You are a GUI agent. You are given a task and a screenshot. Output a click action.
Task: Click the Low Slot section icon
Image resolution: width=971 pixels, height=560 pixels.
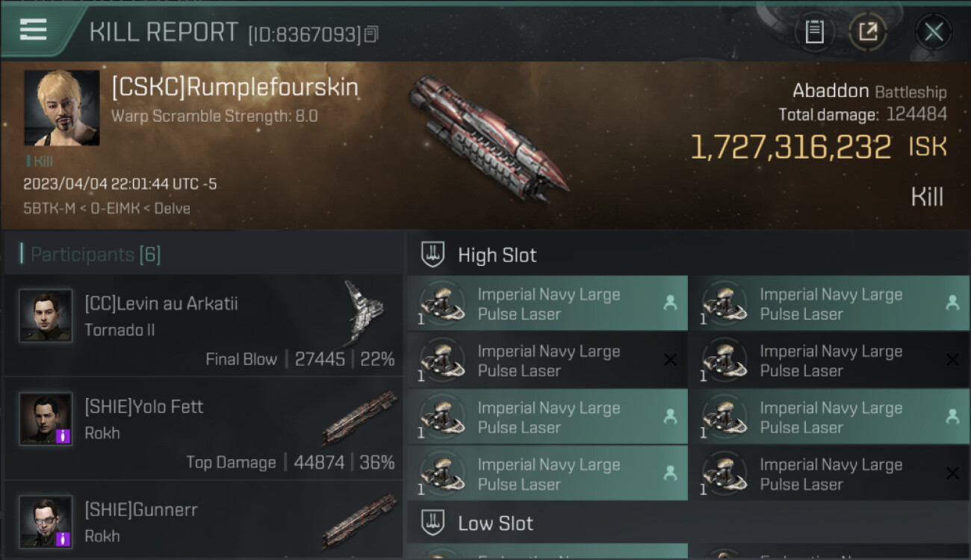tap(433, 523)
